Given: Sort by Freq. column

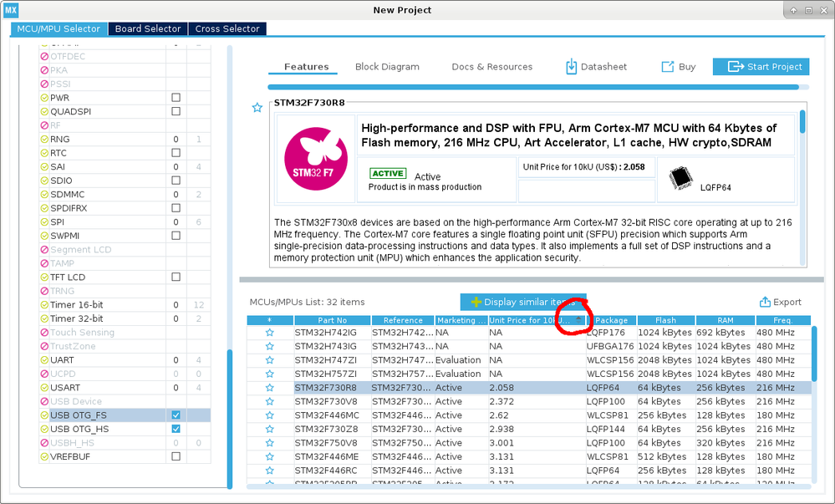Looking at the screenshot, I should [x=783, y=320].
